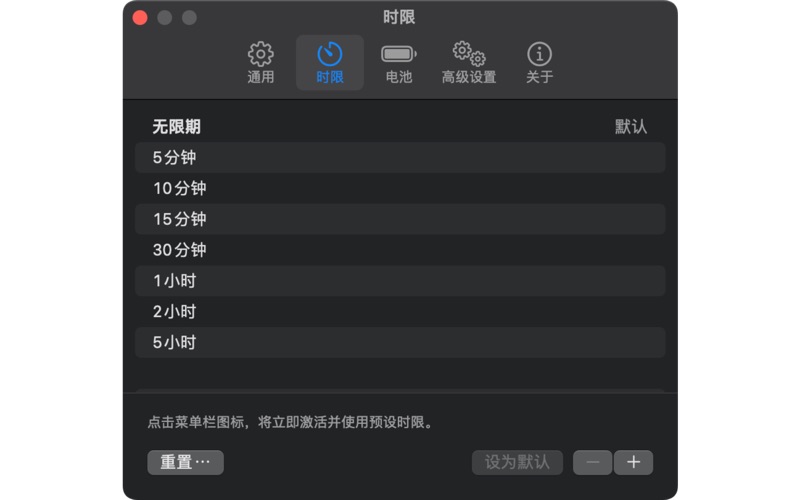Click the plus add duration button
The image size is (800, 500).
pos(633,462)
